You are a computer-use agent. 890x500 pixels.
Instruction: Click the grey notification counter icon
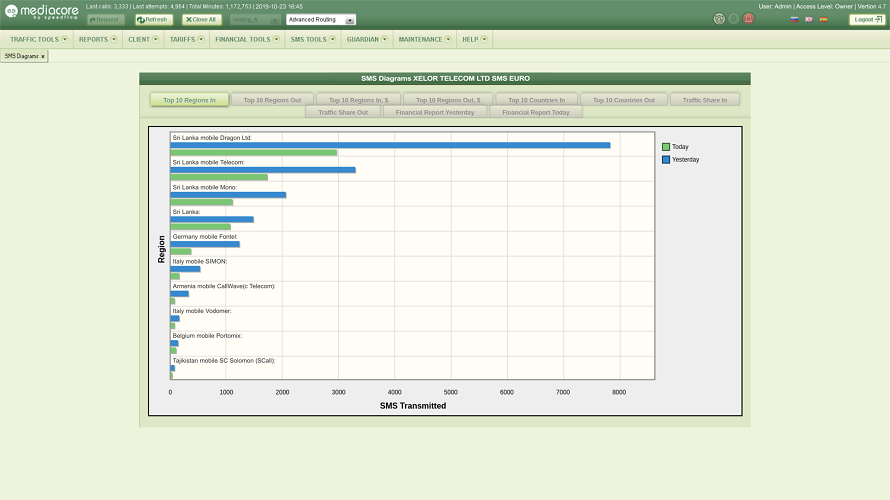pos(734,19)
